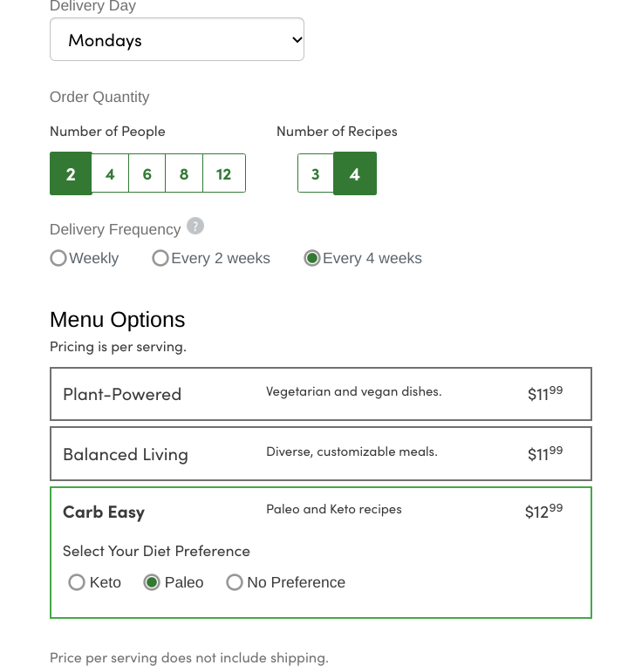The width and height of the screenshot is (635, 672).
Task: Choose Every 2 weeks delivery
Action: (x=160, y=259)
